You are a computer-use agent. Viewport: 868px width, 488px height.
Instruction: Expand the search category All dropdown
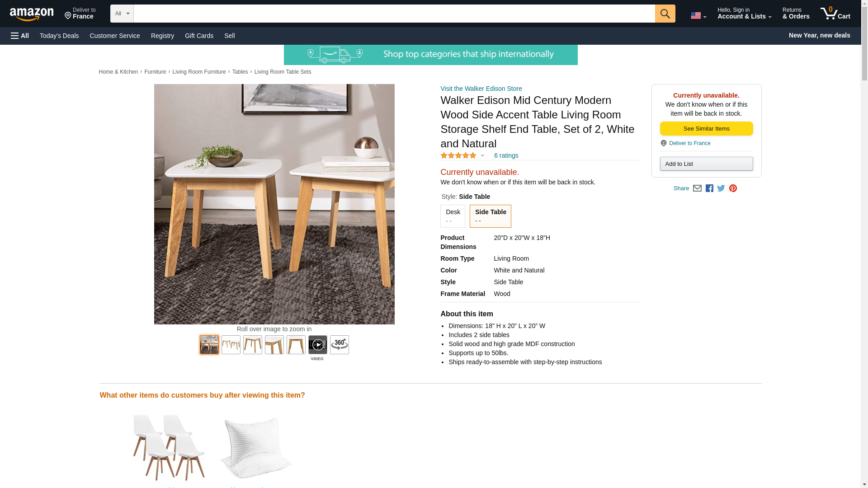coord(122,14)
